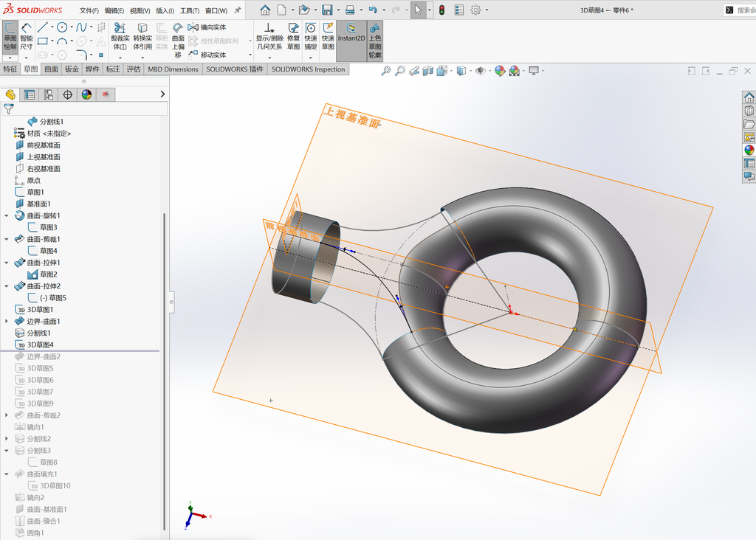The image size is (756, 540).
Task: Open Display/Delete Relations (显示/删除几何关系)
Action: [269, 37]
